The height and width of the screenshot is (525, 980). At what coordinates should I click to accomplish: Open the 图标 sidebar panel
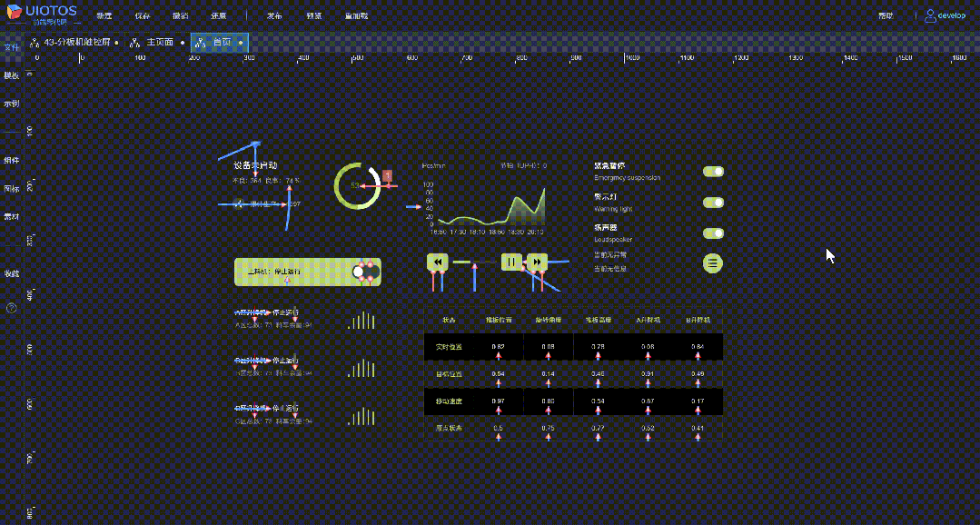coord(11,188)
